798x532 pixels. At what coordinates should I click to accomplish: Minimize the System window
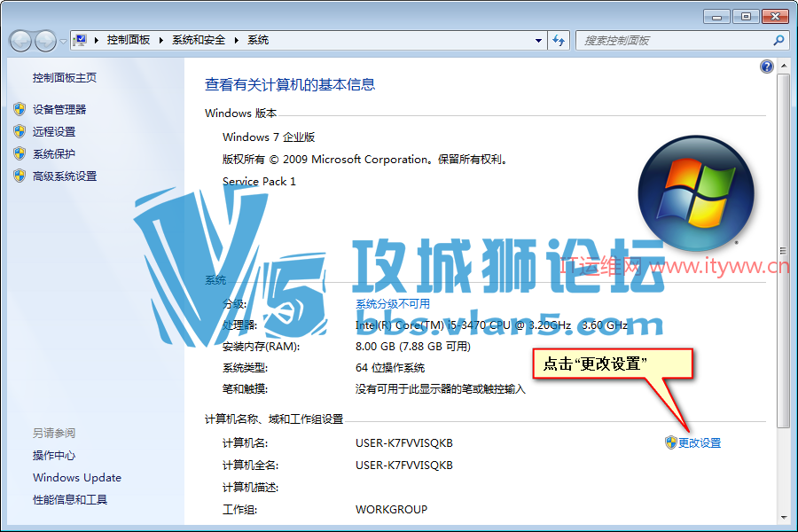[716, 17]
